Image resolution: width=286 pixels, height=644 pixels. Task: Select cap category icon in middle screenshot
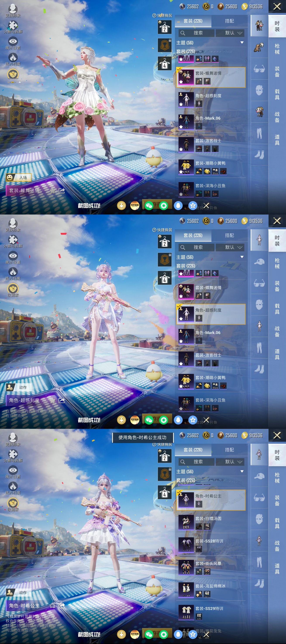259,262
